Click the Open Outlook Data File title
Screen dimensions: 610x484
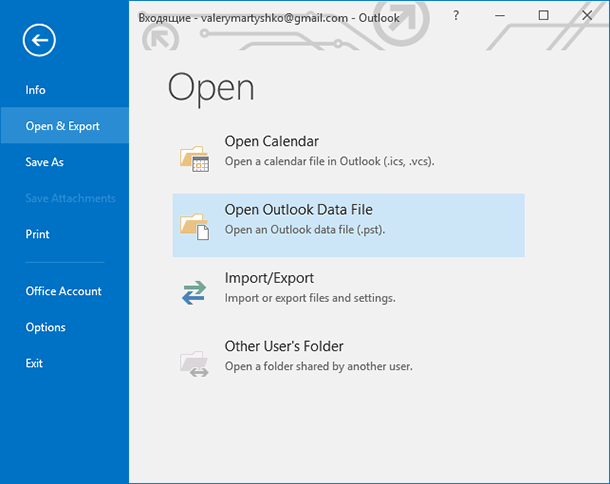pyautogui.click(x=298, y=210)
